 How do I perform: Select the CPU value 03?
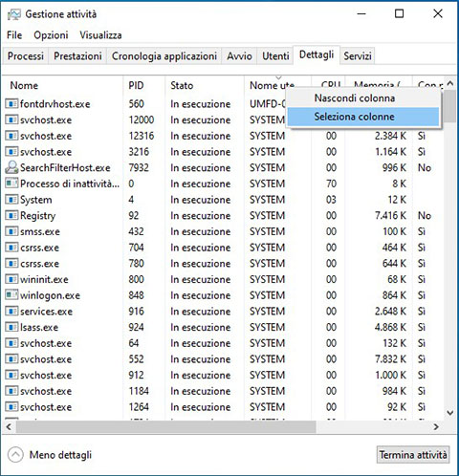tap(331, 200)
